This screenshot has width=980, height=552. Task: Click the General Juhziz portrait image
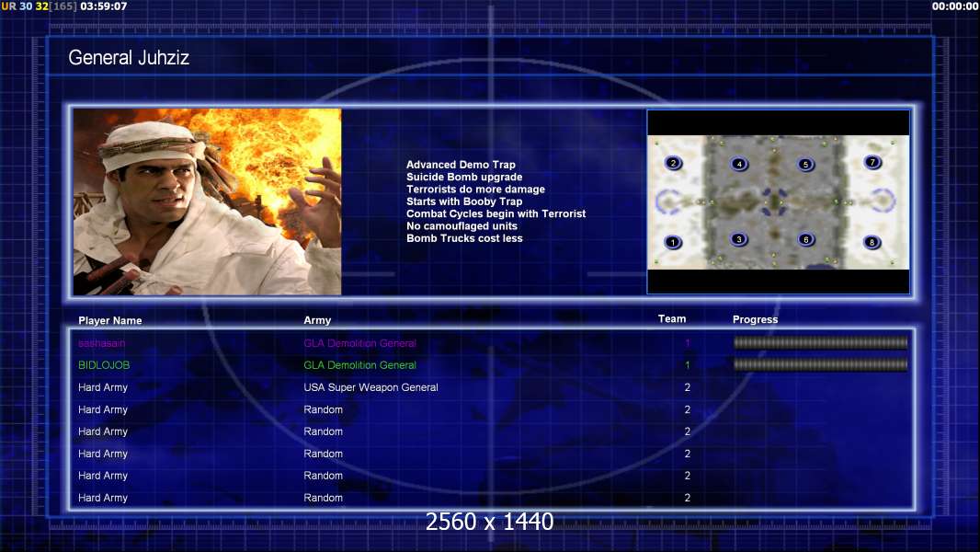[x=208, y=201]
